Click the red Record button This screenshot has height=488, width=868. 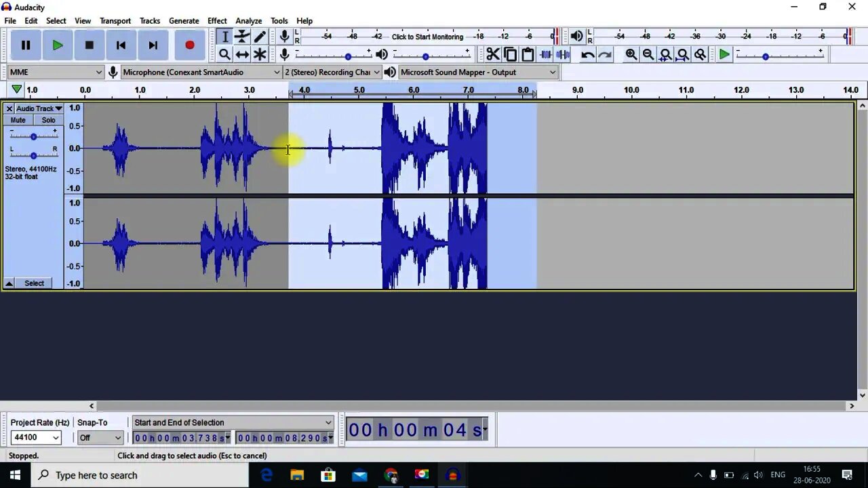190,45
